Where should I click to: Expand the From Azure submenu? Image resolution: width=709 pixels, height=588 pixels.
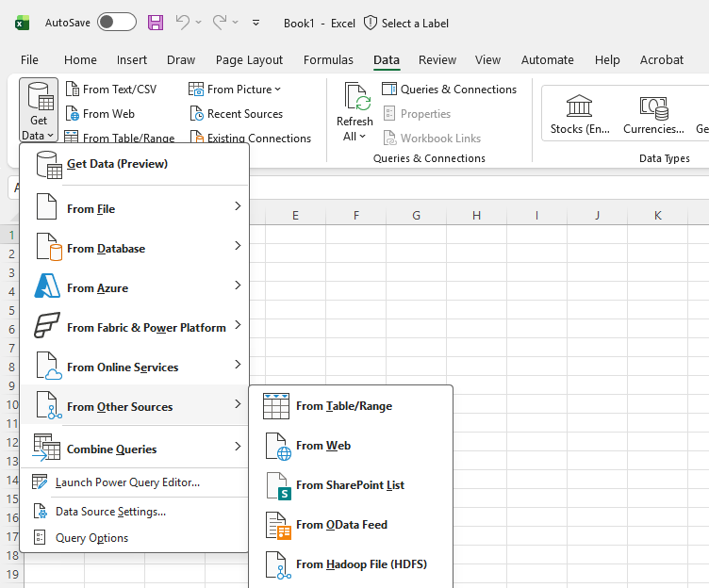click(x=135, y=287)
